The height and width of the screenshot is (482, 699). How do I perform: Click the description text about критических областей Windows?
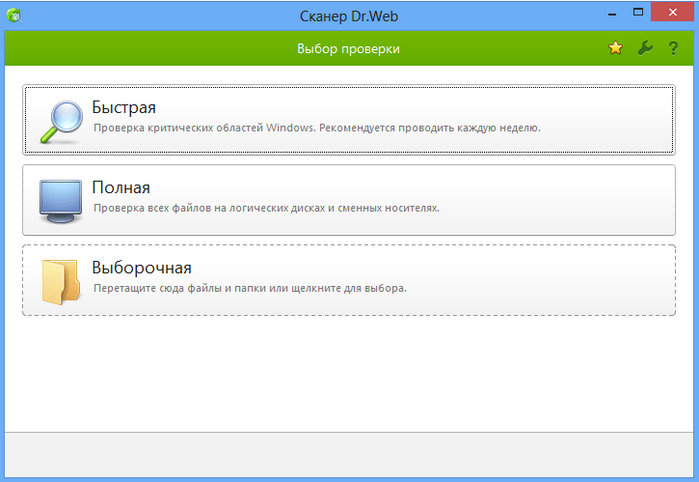[x=317, y=128]
